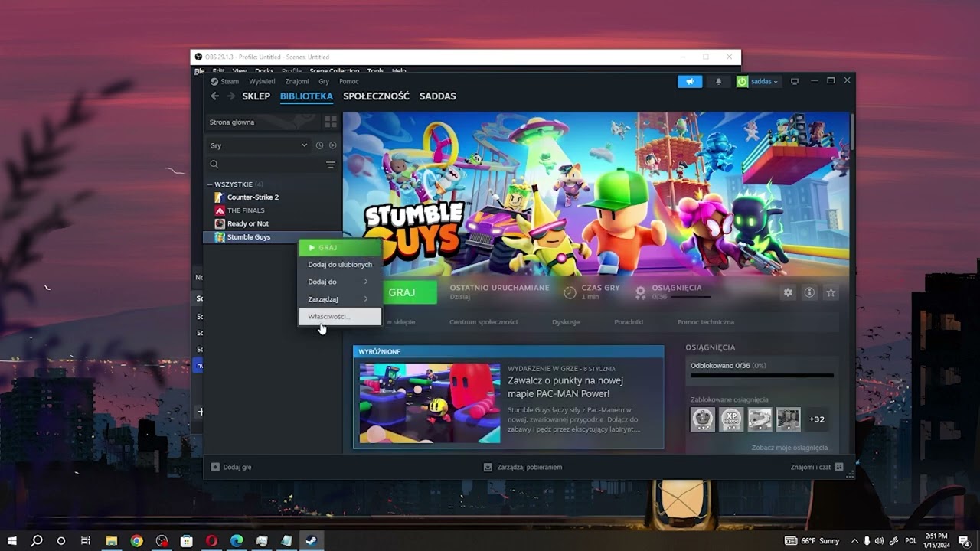
Task: Click the Steam icon in the taskbar
Action: pos(312,540)
